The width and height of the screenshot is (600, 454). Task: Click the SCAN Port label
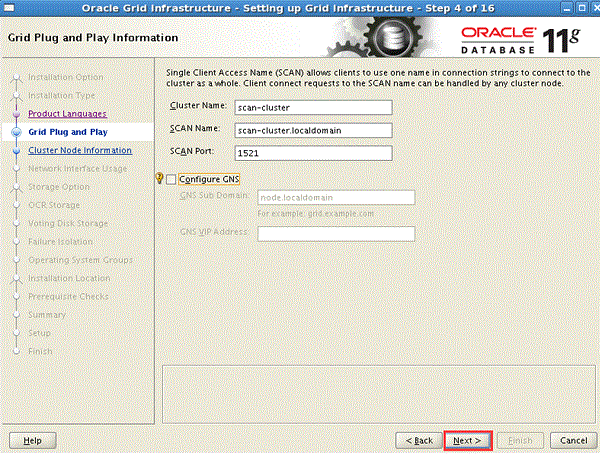point(192,151)
